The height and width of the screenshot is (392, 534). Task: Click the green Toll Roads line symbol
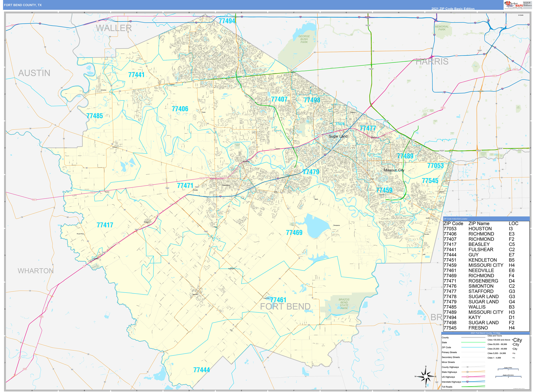(473, 387)
